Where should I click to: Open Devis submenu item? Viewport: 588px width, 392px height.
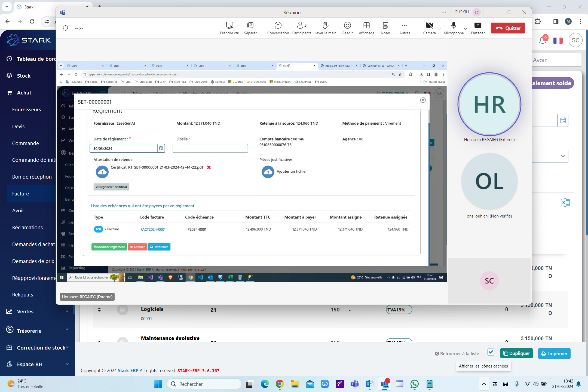tap(18, 126)
